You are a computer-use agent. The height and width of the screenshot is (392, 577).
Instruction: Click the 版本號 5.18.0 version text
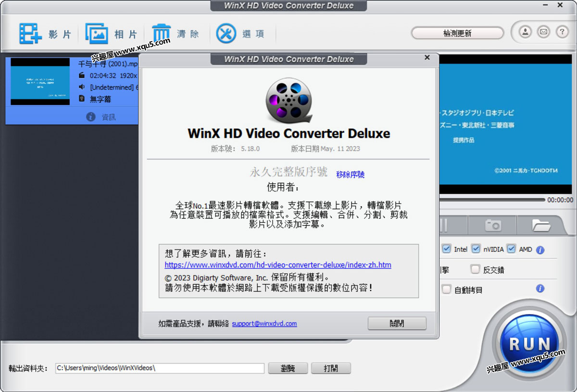click(x=235, y=149)
